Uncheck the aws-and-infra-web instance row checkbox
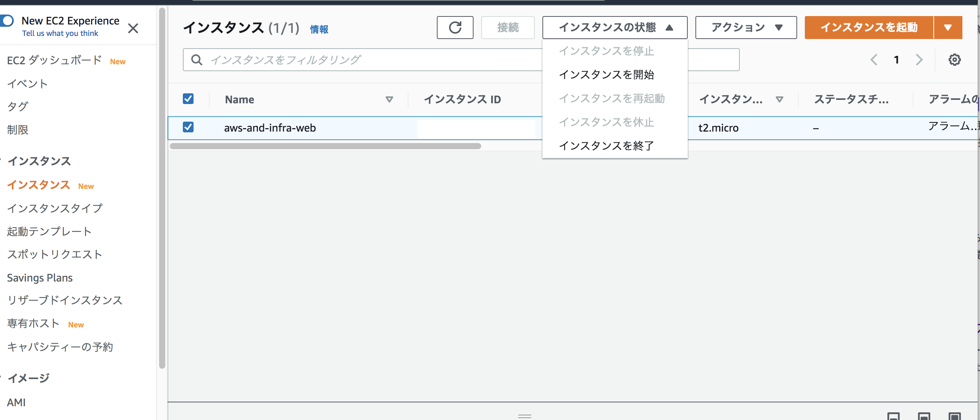Image resolution: width=980 pixels, height=420 pixels. point(188,128)
